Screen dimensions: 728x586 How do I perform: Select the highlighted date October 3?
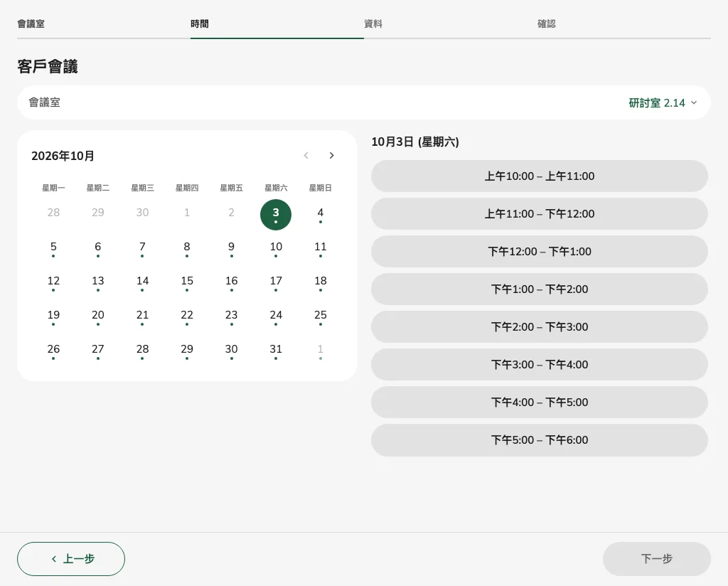[276, 215]
